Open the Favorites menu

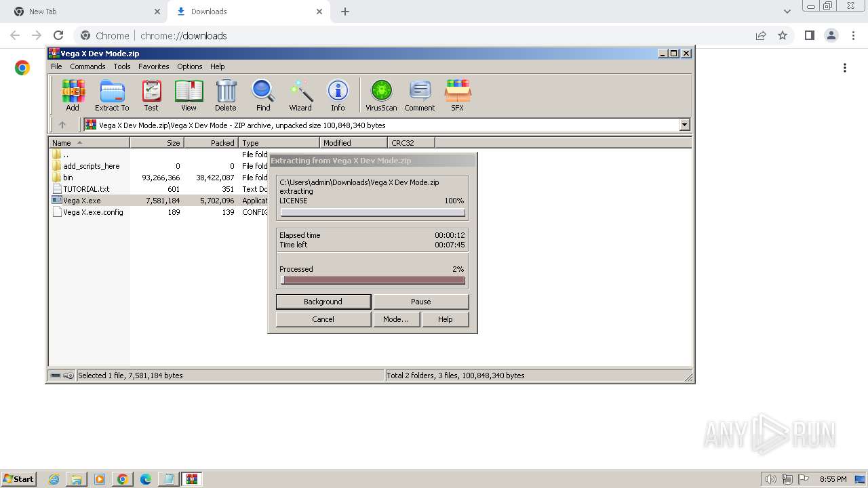pyautogui.click(x=154, y=66)
